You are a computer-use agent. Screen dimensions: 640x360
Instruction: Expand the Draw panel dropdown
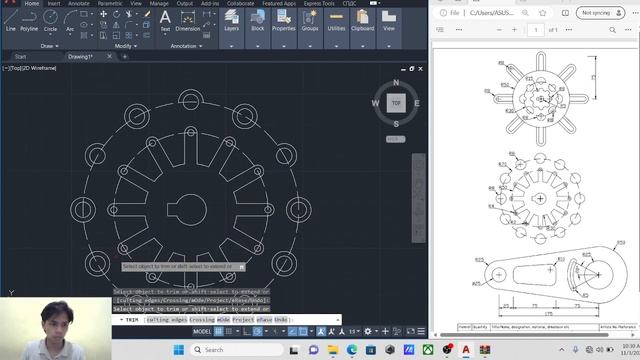coord(49,46)
